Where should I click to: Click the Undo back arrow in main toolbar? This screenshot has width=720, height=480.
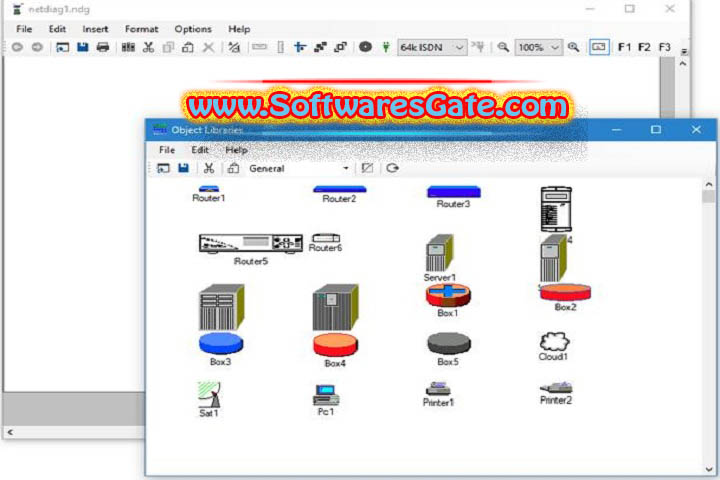(x=17, y=47)
